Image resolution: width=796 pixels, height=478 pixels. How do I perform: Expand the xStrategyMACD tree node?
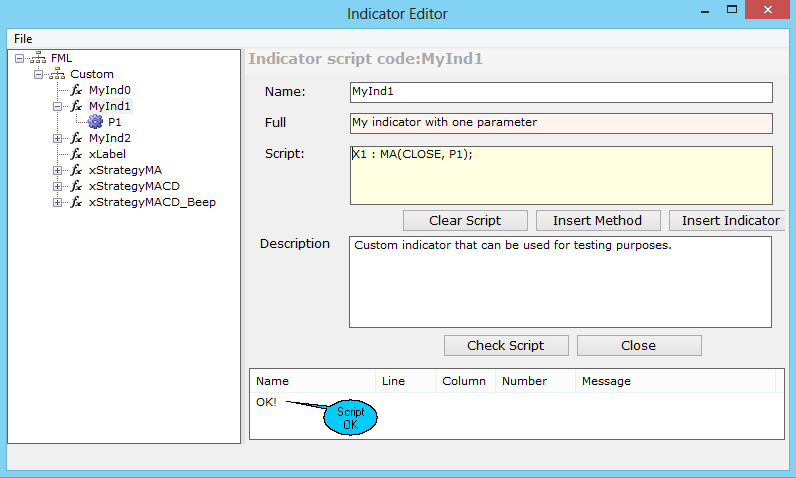tap(58, 186)
